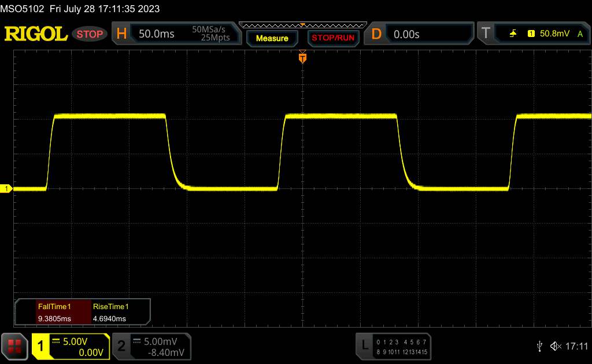Screen dimensions: 592x364
Task: Click the 4.6940ms rise time value
Action: click(109, 319)
